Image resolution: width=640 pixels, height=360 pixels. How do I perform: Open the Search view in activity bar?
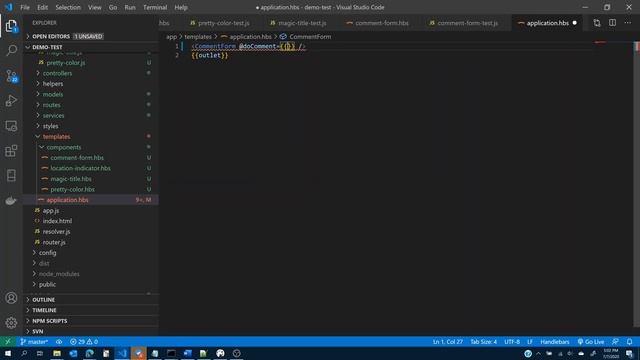point(11,51)
